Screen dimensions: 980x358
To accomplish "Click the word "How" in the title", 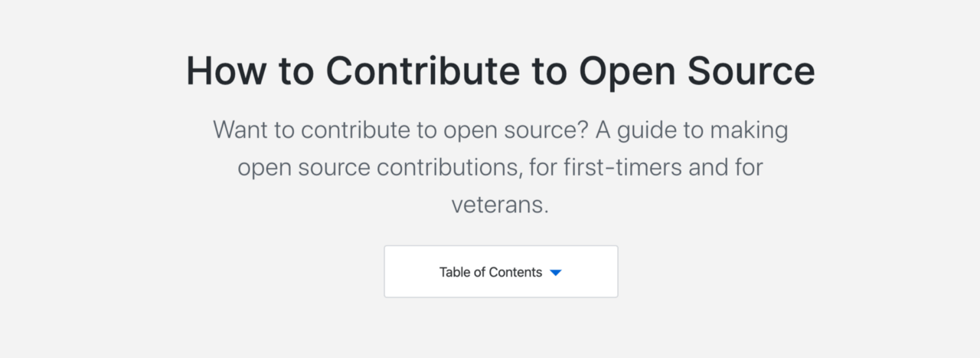I will 225,71.
